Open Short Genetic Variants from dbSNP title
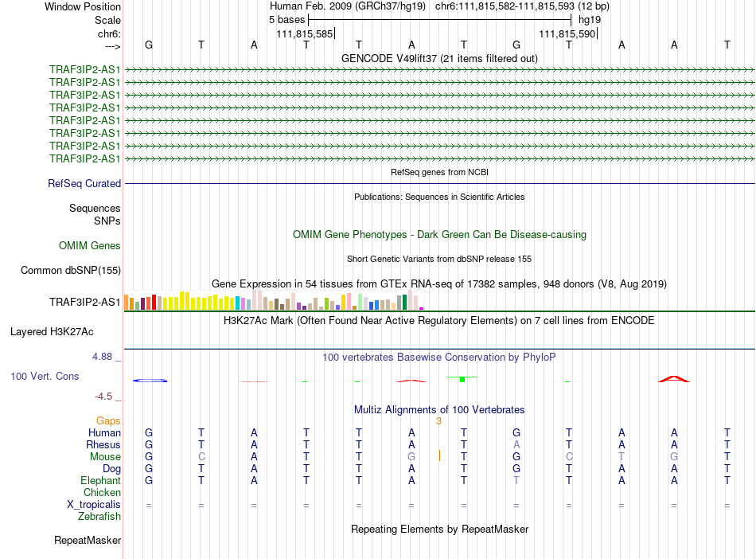756x559 pixels. tap(439, 259)
